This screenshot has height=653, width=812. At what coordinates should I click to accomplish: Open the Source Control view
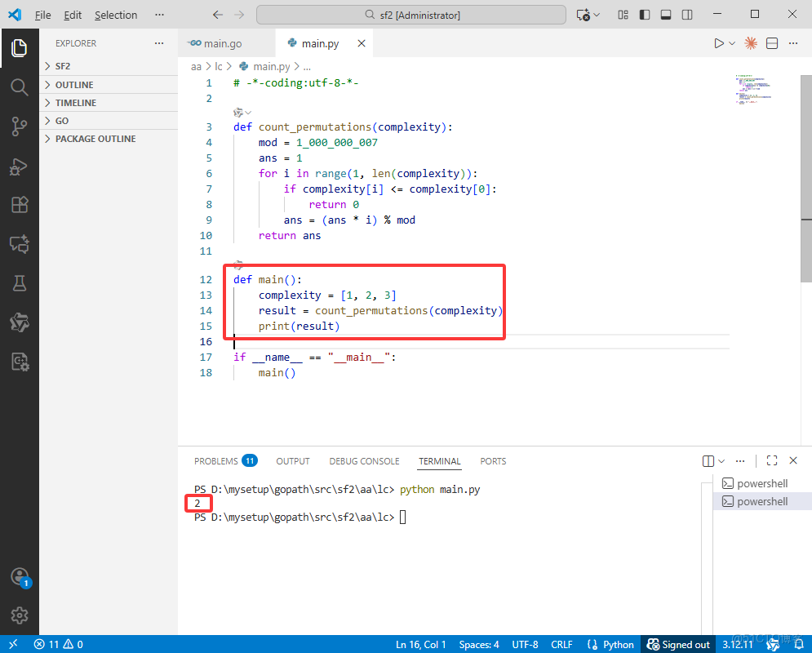(x=20, y=126)
